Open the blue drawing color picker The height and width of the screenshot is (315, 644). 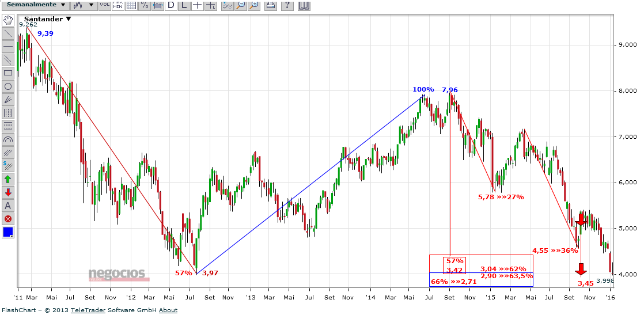click(8, 232)
